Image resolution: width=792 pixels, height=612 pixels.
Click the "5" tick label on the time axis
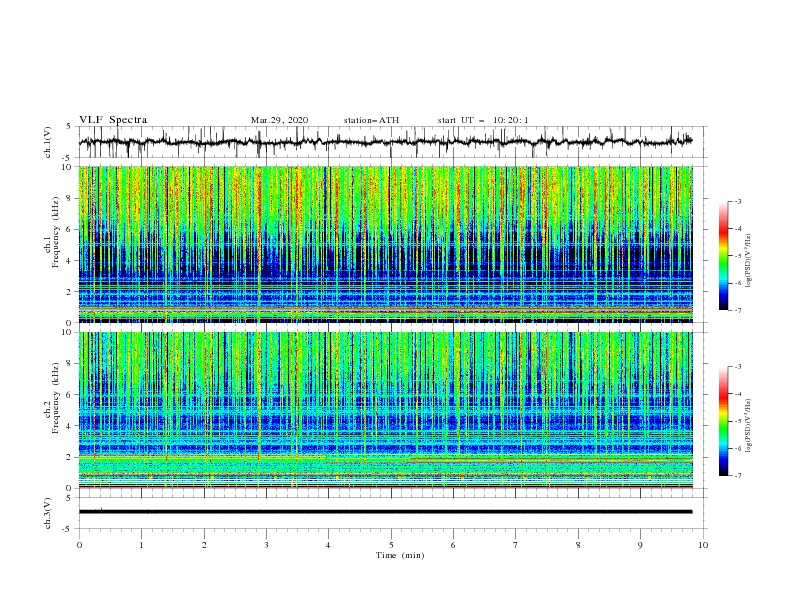391,545
